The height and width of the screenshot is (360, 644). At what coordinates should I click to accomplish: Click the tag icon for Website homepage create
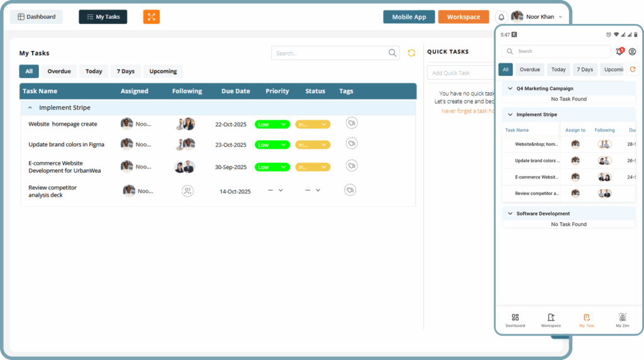[x=352, y=123]
